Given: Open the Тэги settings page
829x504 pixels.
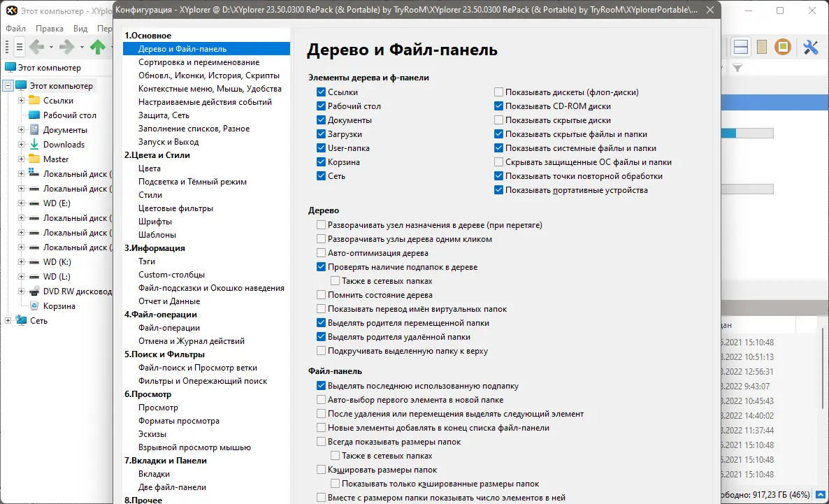Looking at the screenshot, I should [x=147, y=261].
